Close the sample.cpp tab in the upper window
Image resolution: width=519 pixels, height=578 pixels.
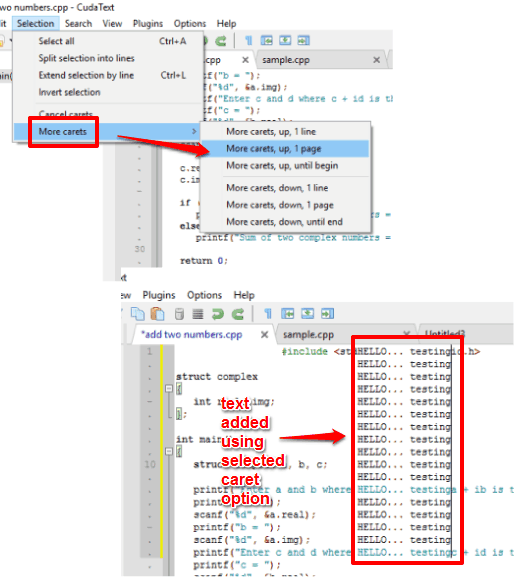376,60
